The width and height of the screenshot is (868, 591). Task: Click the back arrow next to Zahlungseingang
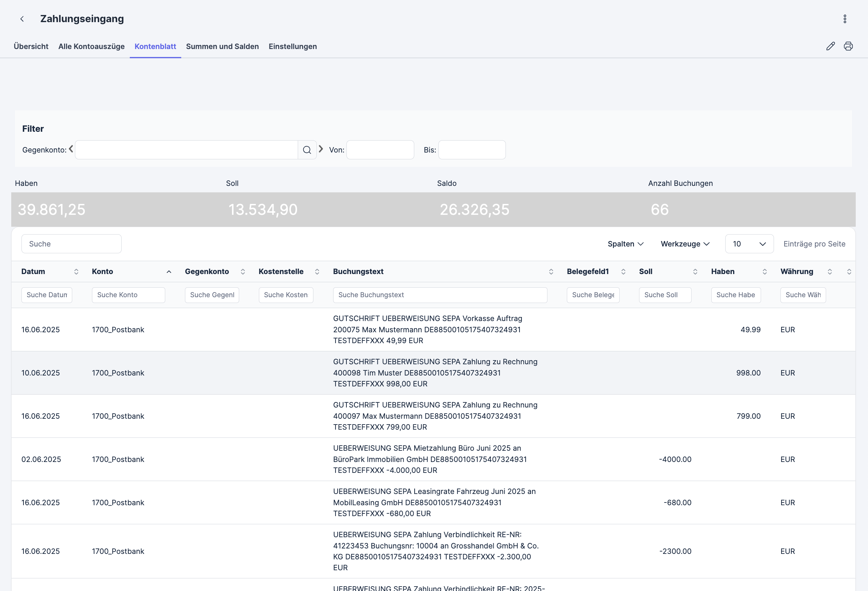[22, 19]
